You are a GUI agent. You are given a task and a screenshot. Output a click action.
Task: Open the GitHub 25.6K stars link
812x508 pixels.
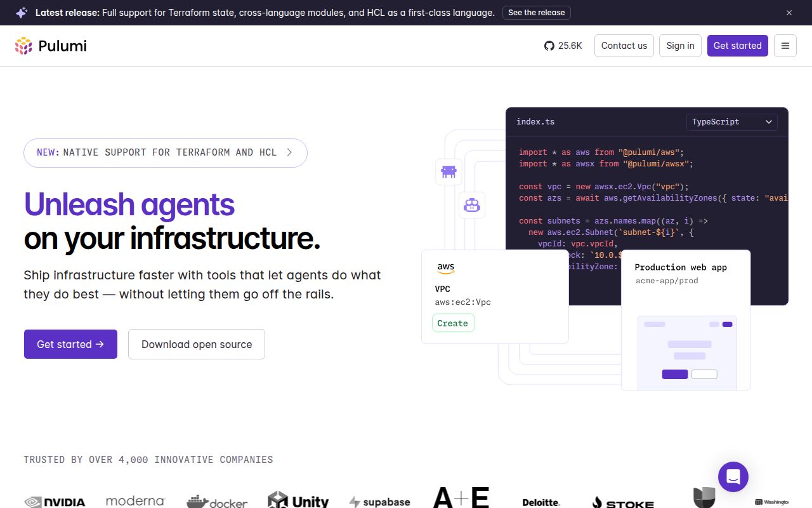(563, 46)
